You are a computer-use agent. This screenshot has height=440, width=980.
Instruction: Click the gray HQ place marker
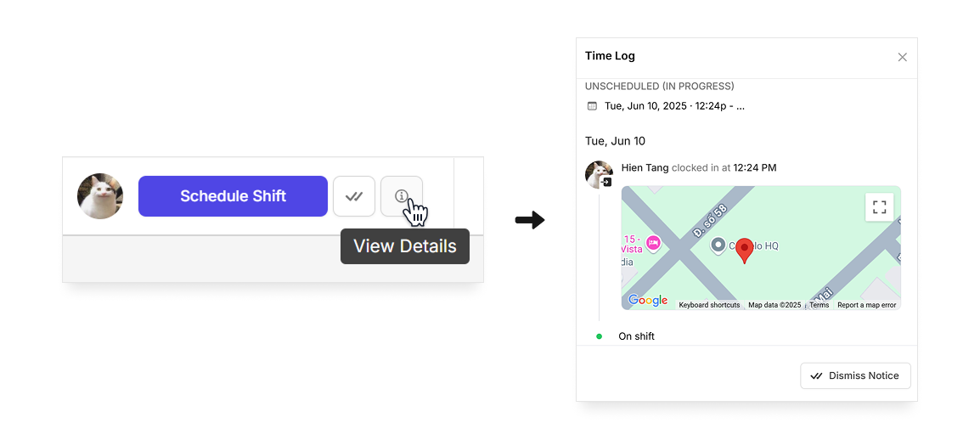718,245
